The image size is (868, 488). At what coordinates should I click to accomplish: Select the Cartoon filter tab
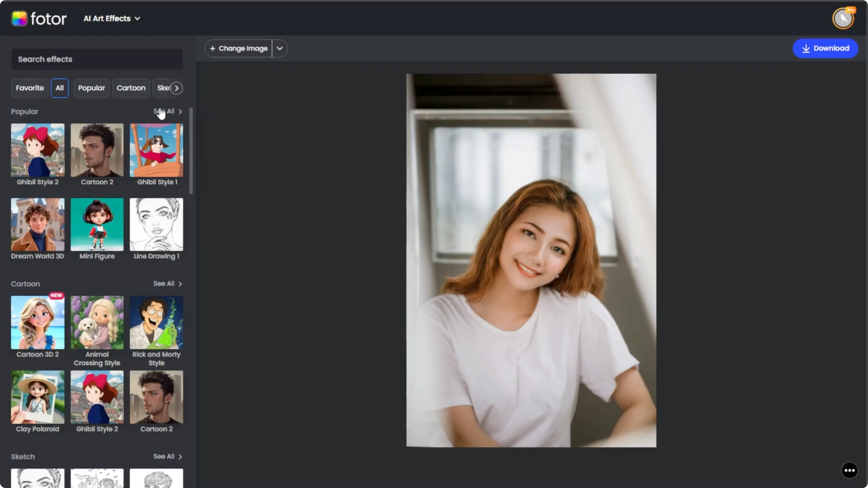(131, 88)
